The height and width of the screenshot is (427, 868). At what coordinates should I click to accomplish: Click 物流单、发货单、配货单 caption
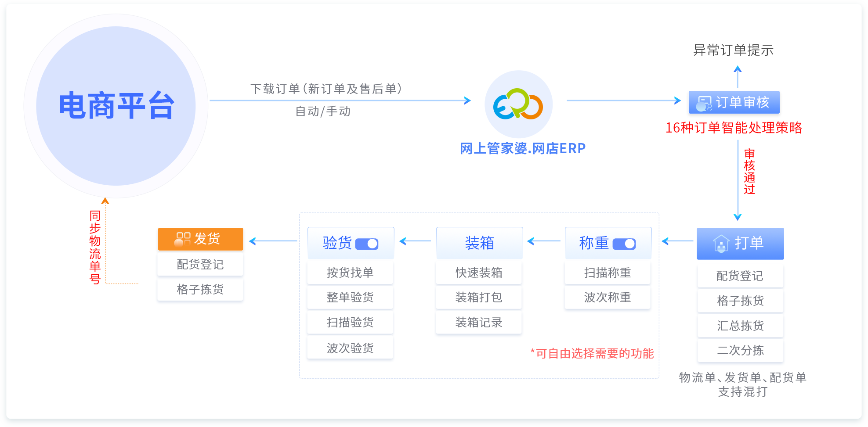(743, 377)
